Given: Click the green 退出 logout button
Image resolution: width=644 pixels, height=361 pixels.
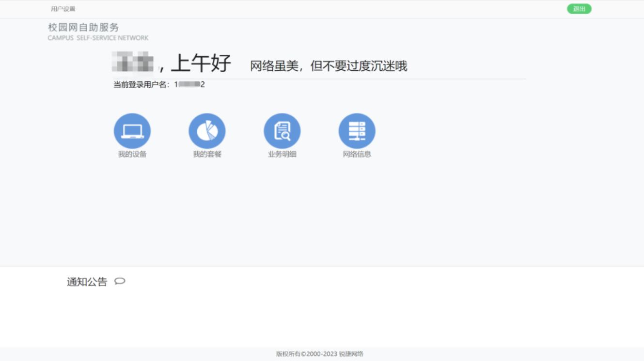Looking at the screenshot, I should click(x=579, y=9).
